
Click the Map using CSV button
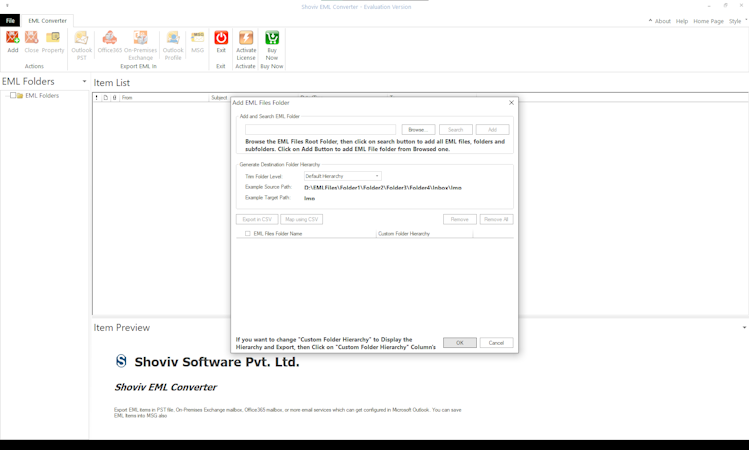click(301, 219)
